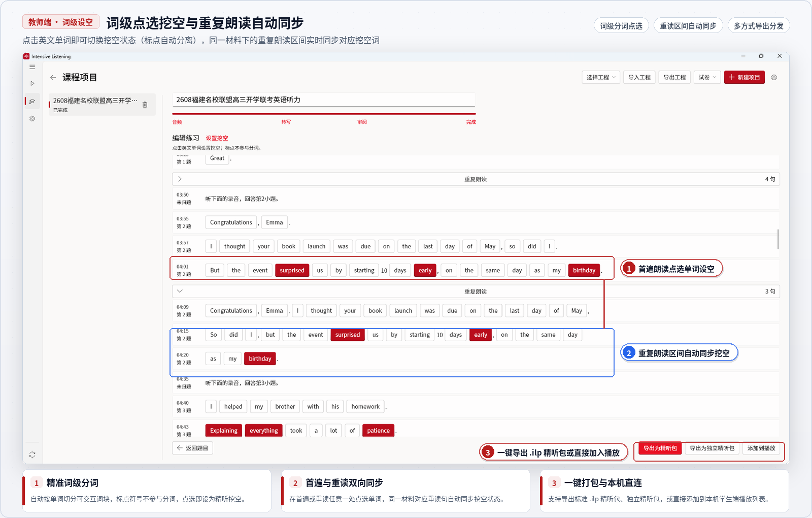Click 'Congratulations' in the 03:55 row
Viewport: 812px width, 518px height.
click(231, 222)
